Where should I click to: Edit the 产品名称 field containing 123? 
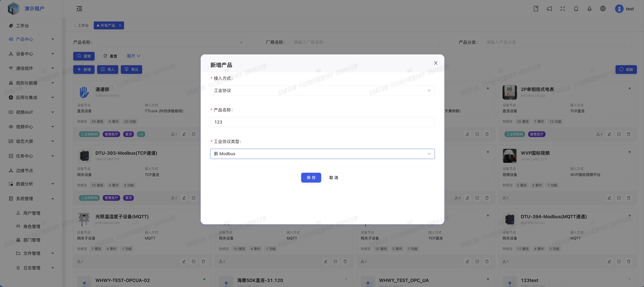[322, 122]
